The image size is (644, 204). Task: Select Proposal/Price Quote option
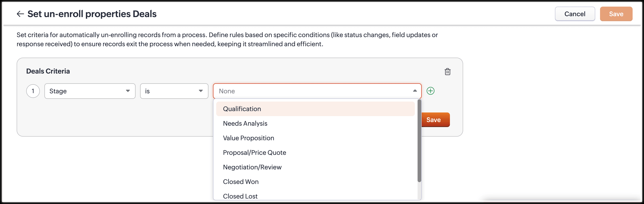tap(254, 153)
